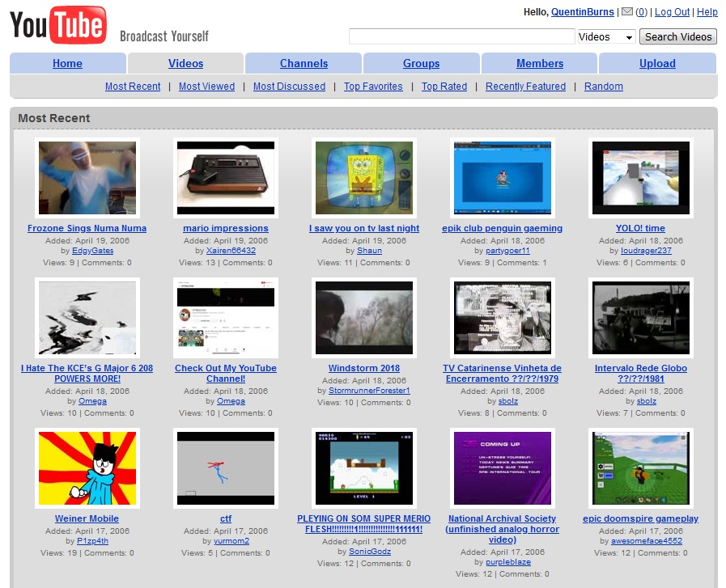Choose the Random video filter
Image resolution: width=726 pixels, height=588 pixels.
coord(601,86)
